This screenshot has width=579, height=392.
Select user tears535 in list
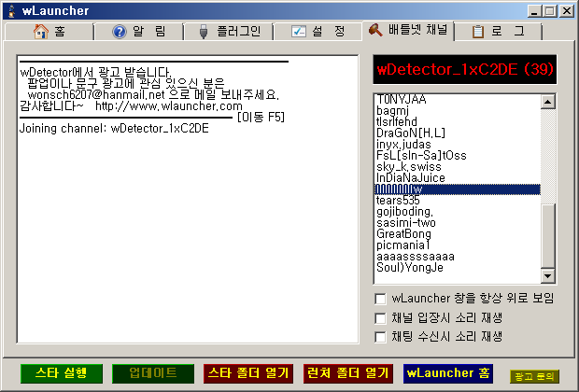tap(458, 201)
